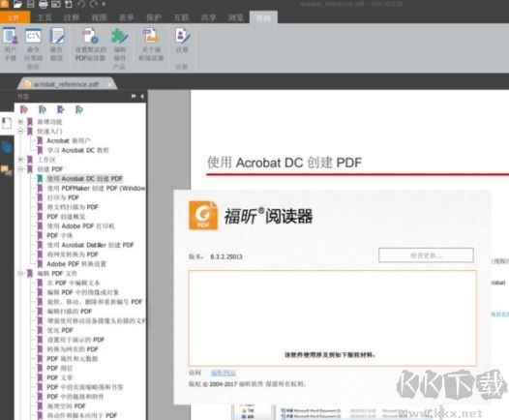
Task: Click the version number 8.3.2.25013 text
Action: coord(226,256)
